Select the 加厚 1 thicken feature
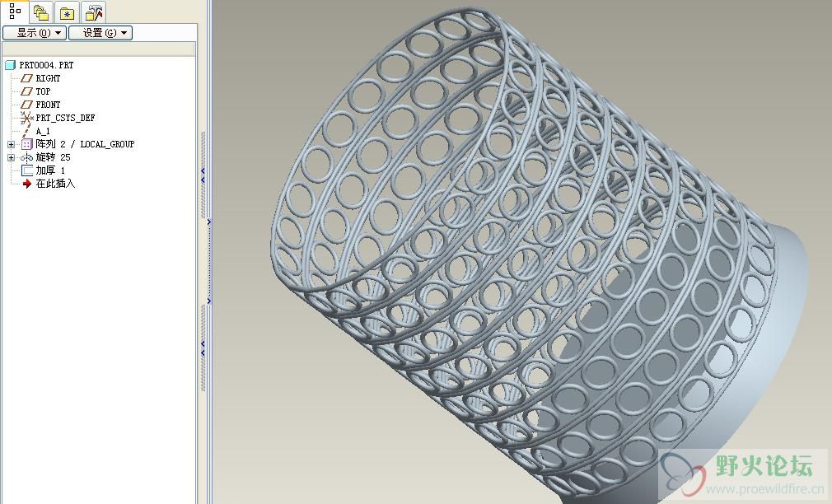This screenshot has width=832, height=504. click(50, 170)
